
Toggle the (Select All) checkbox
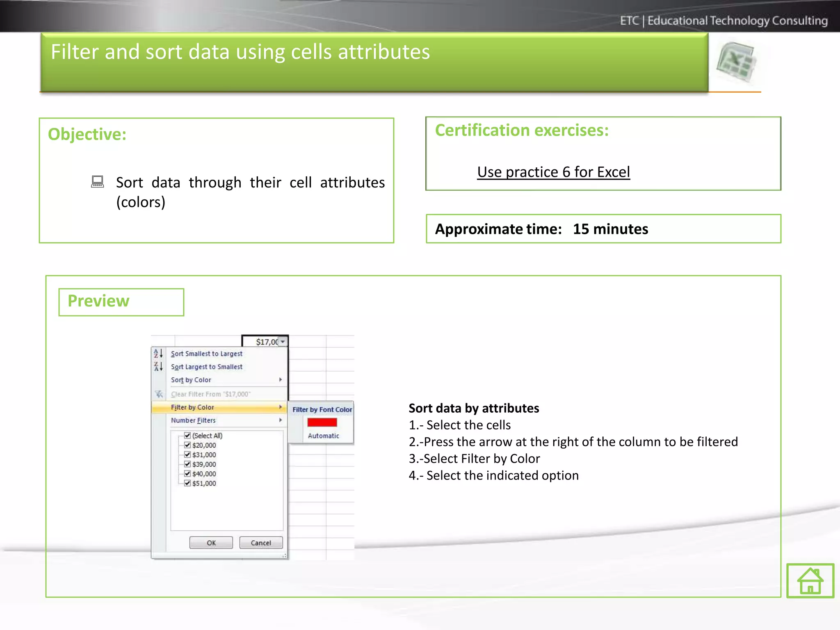[x=187, y=436]
